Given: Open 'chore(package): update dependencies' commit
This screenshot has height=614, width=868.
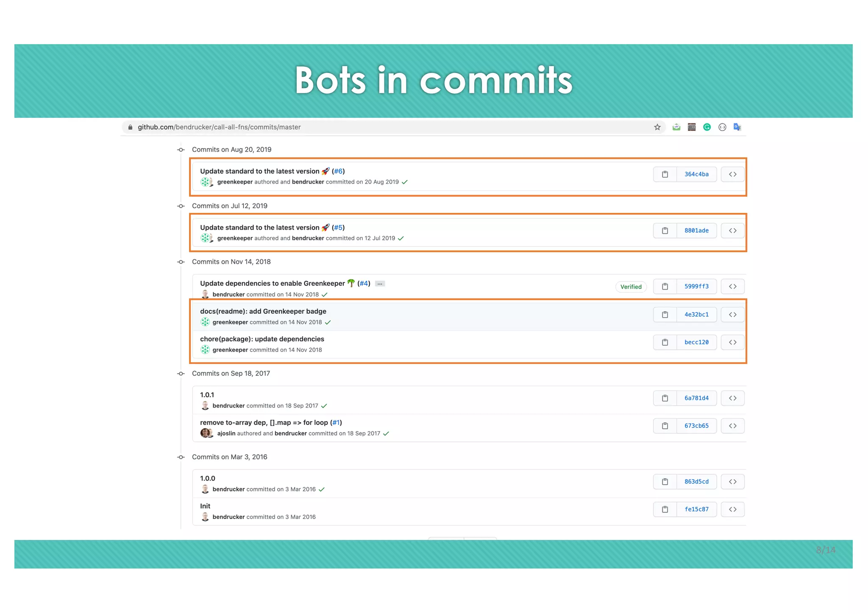Looking at the screenshot, I should coord(262,339).
